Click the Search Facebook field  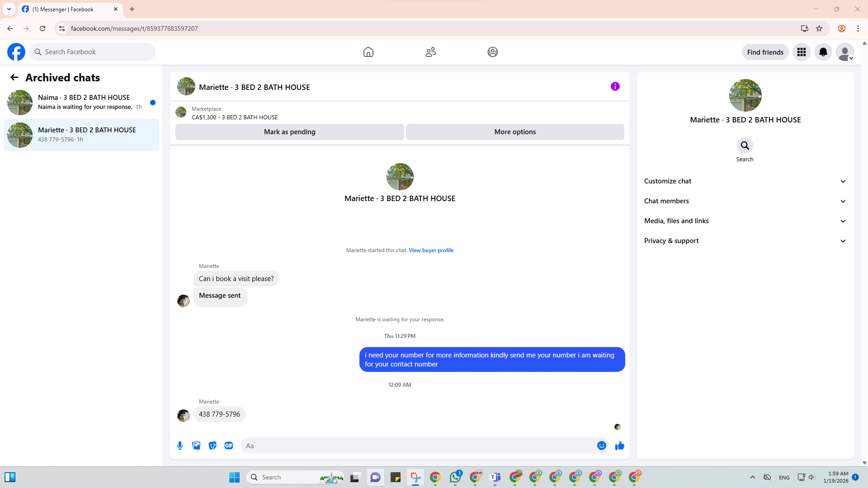(92, 52)
